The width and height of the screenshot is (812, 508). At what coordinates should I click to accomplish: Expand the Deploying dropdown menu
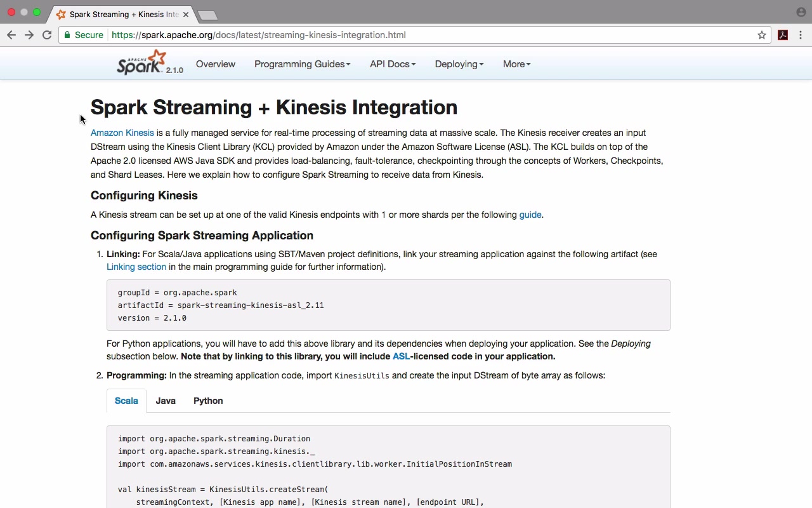pos(459,64)
